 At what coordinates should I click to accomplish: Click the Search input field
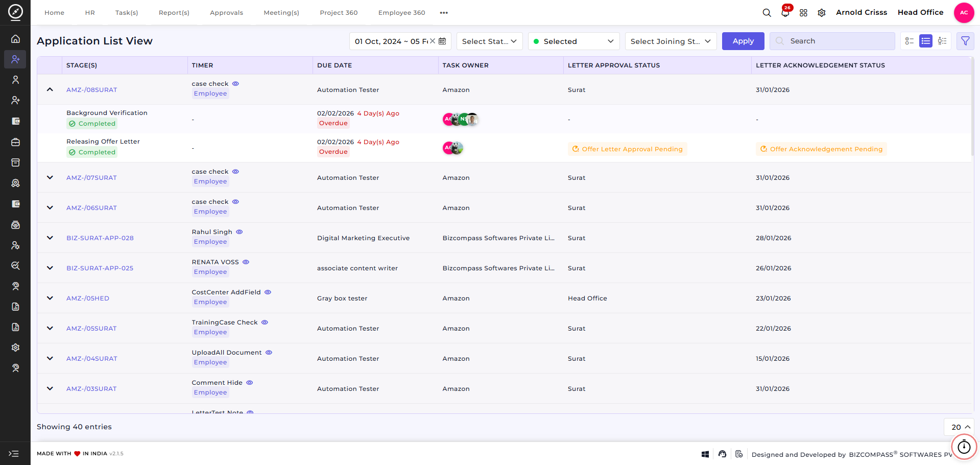pyautogui.click(x=832, y=41)
